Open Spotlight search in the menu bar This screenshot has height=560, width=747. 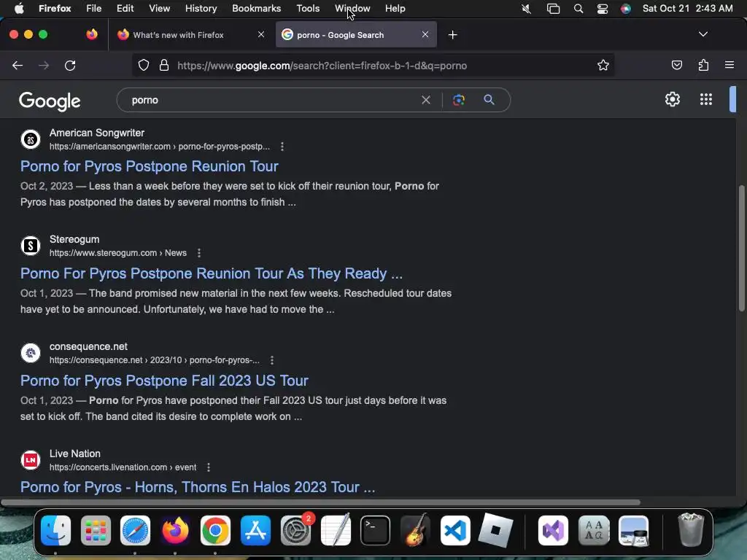pos(578,9)
